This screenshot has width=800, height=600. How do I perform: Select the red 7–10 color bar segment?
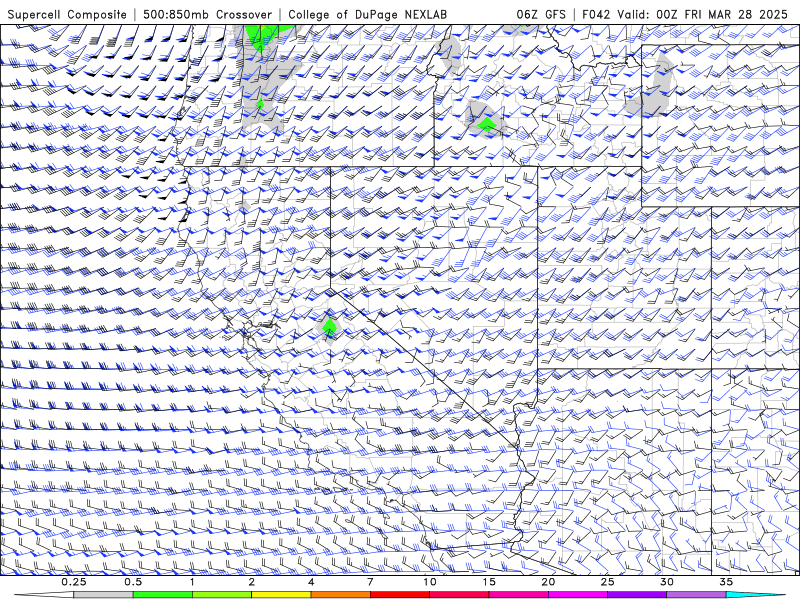pyautogui.click(x=399, y=595)
